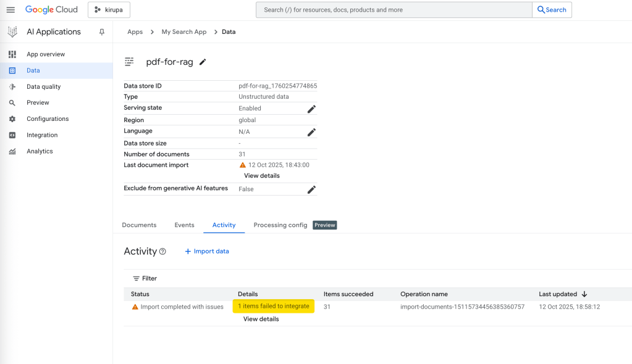Edit the pdf-for-rag data store name
The image size is (632, 364).
(x=203, y=62)
